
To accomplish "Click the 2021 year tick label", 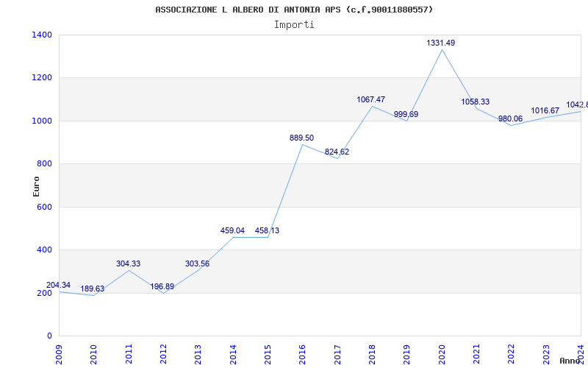I will click(x=476, y=354).
